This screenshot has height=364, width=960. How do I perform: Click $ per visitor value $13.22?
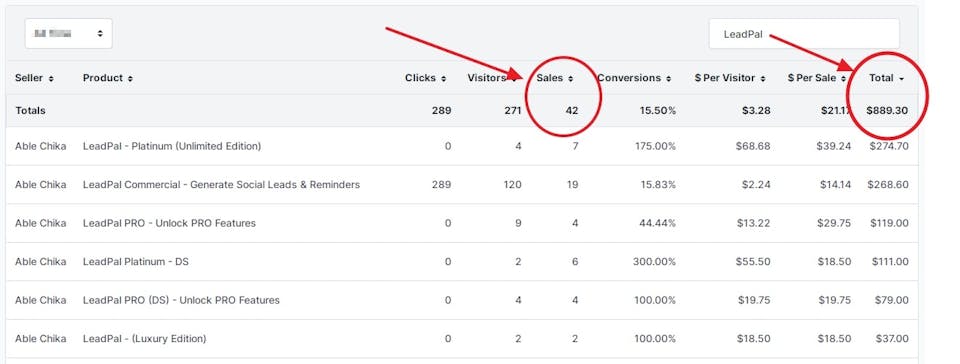[x=754, y=223]
